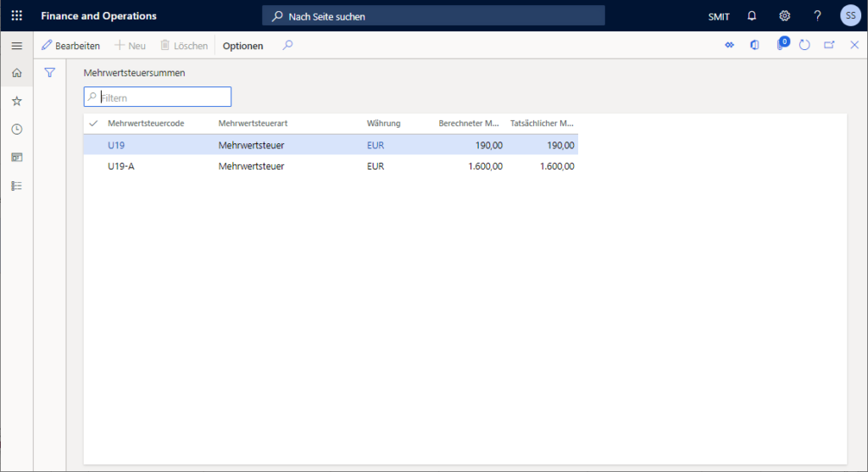Image resolution: width=868 pixels, height=472 pixels.
Task: Click the Bearbeiten button
Action: click(x=71, y=46)
